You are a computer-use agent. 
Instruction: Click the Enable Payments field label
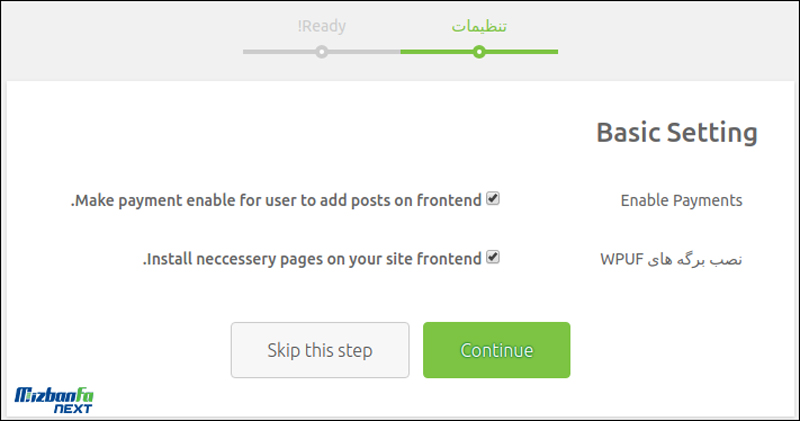click(681, 201)
